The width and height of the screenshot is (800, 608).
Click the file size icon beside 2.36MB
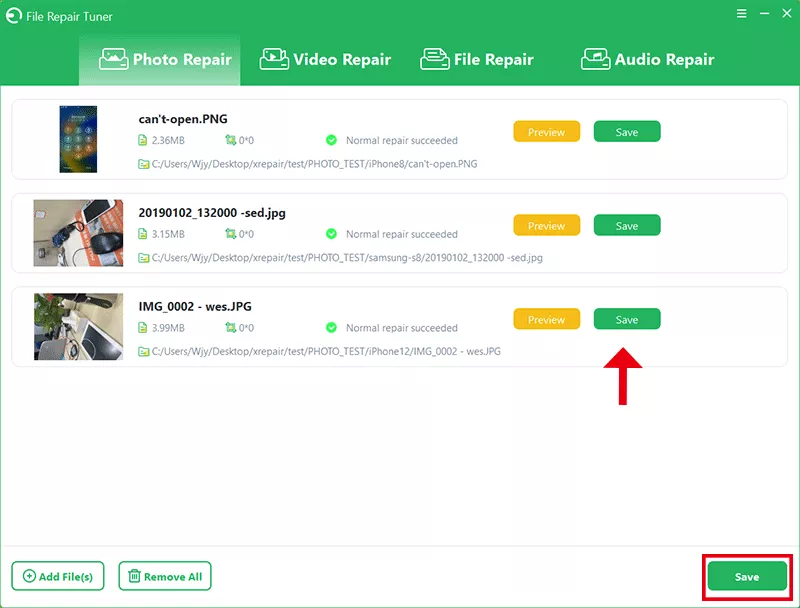[143, 140]
